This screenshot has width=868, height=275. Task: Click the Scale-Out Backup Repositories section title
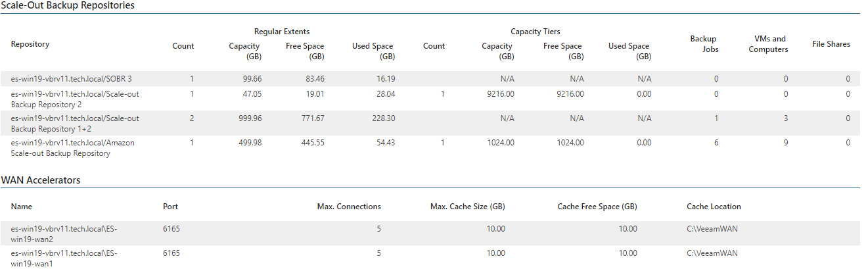coord(68,5)
